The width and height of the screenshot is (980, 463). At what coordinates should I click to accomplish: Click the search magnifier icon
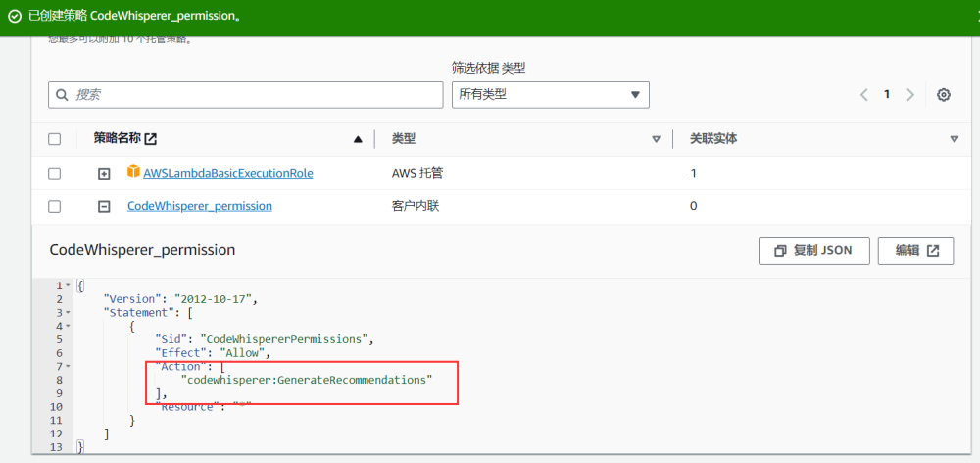coord(62,95)
